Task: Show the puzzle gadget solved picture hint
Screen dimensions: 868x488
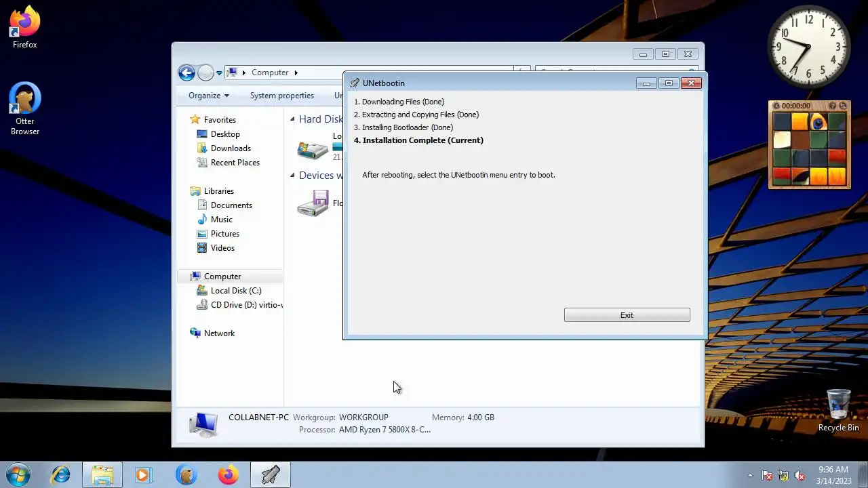Action: [x=833, y=106]
